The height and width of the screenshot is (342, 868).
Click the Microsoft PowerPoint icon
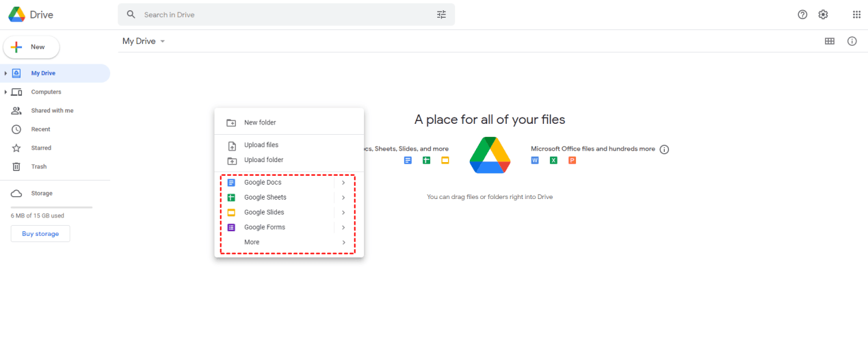(573, 161)
